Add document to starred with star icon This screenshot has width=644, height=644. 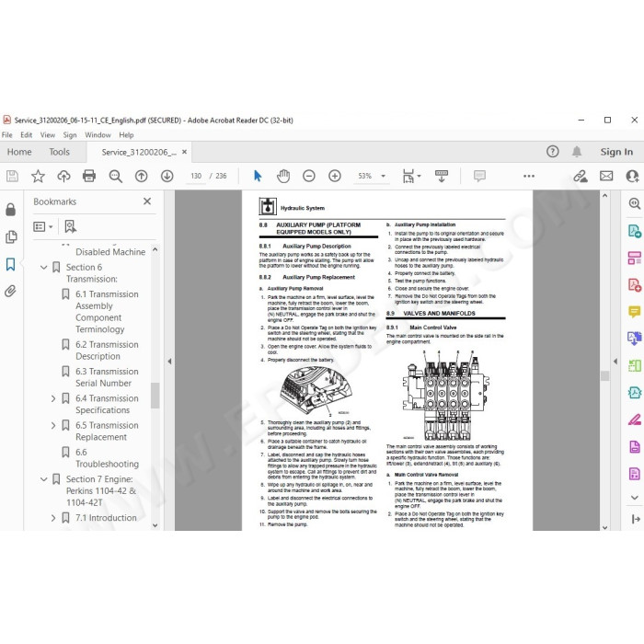click(38, 177)
